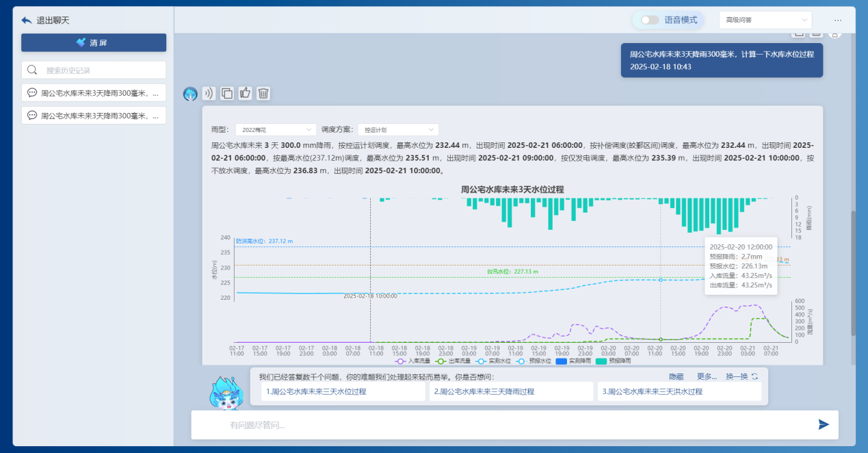Viewport: 868px width, 453px height.
Task: Open the 雨型 dropdown showing 2022梅花
Action: point(276,129)
